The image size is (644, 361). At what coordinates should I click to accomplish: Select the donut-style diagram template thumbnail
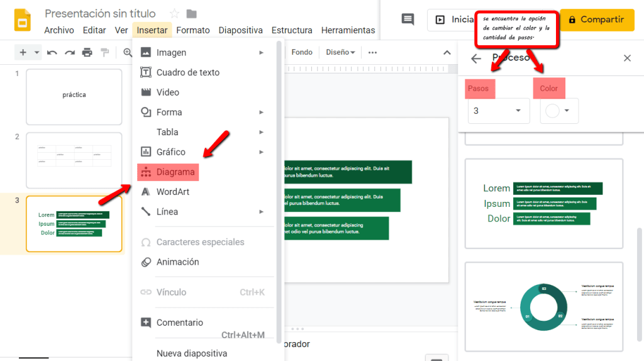click(544, 306)
